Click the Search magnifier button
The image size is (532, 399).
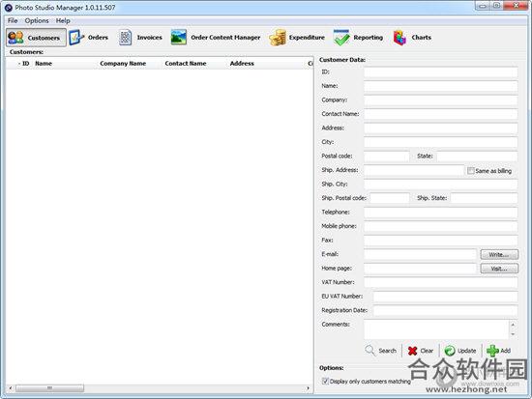[381, 351]
